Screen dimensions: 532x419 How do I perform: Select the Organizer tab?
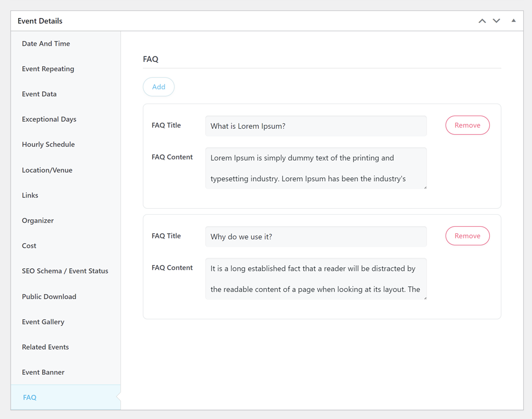(x=38, y=221)
